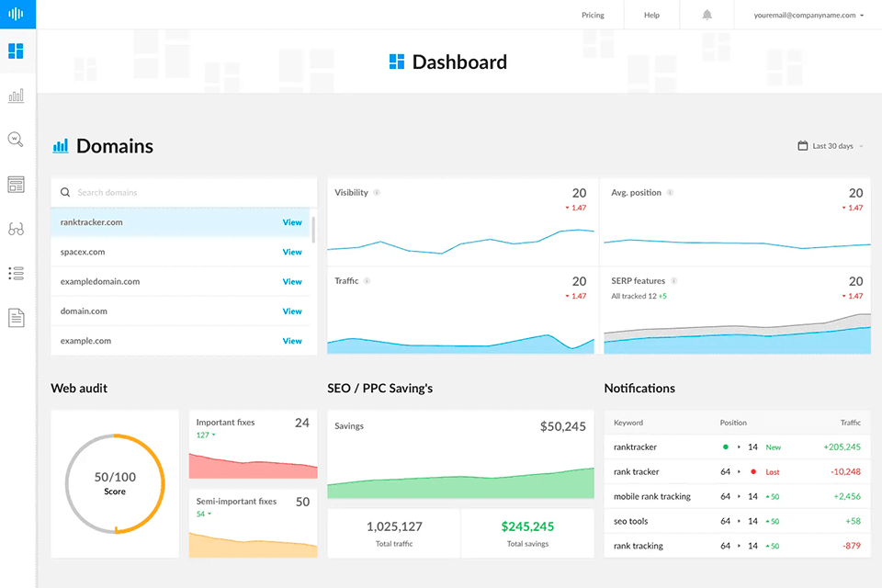Click the search magnifier icon in domains box
882x588 pixels.
click(65, 192)
